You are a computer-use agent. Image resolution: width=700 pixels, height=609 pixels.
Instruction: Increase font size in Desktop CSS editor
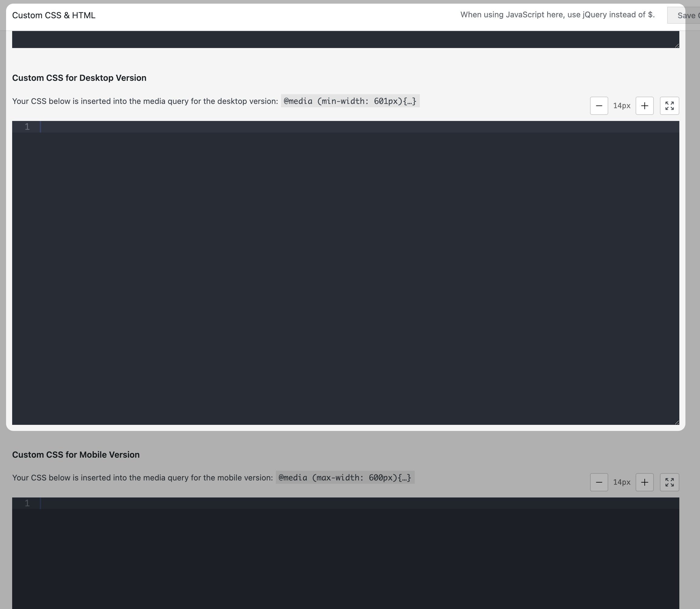[644, 106]
